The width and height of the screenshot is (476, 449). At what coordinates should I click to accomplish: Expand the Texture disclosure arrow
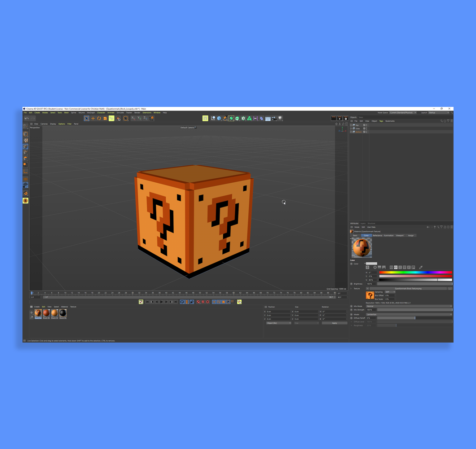point(351,288)
